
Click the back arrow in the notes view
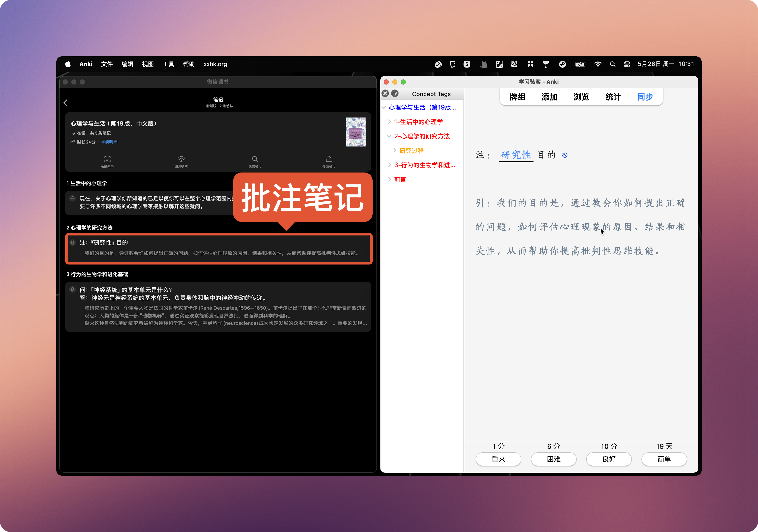[65, 103]
